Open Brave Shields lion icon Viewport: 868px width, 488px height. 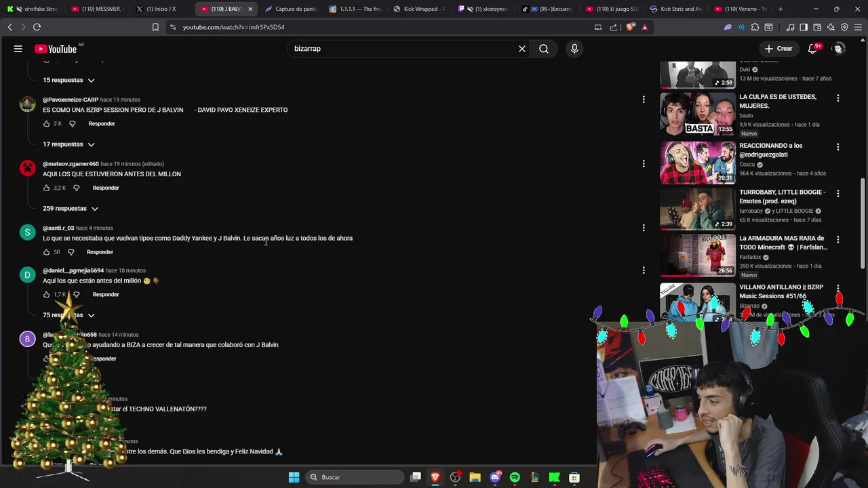631,27
